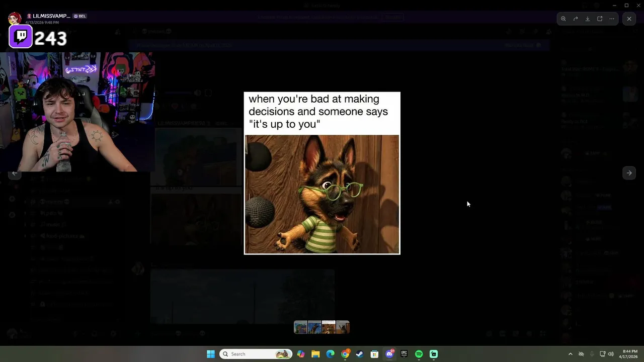Open the volume control tray icon
The width and height of the screenshot is (644, 362).
tap(611, 354)
